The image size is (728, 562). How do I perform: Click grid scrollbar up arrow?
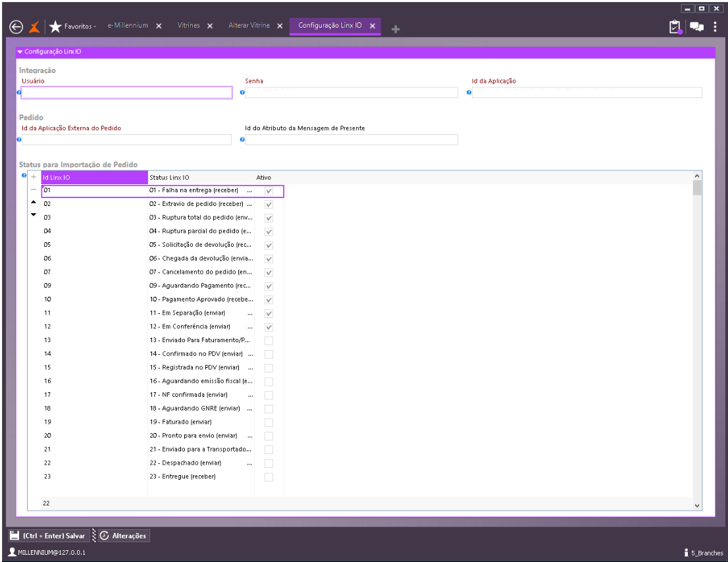(x=697, y=176)
